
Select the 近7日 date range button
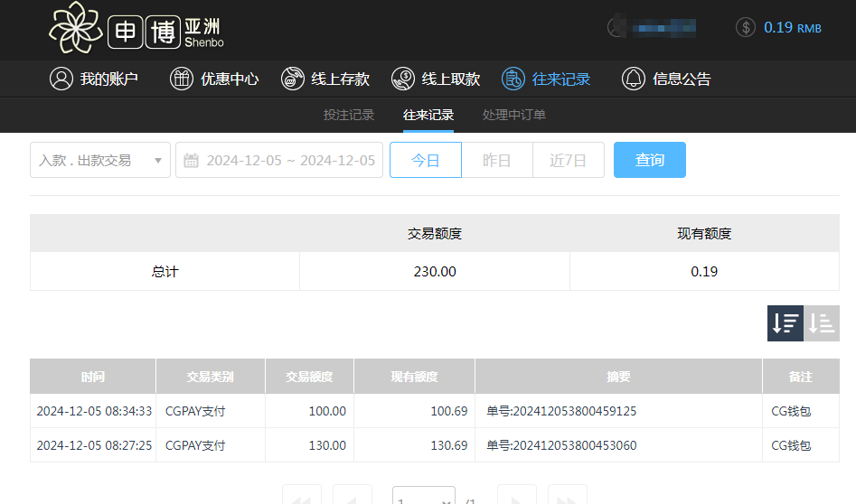tap(568, 160)
